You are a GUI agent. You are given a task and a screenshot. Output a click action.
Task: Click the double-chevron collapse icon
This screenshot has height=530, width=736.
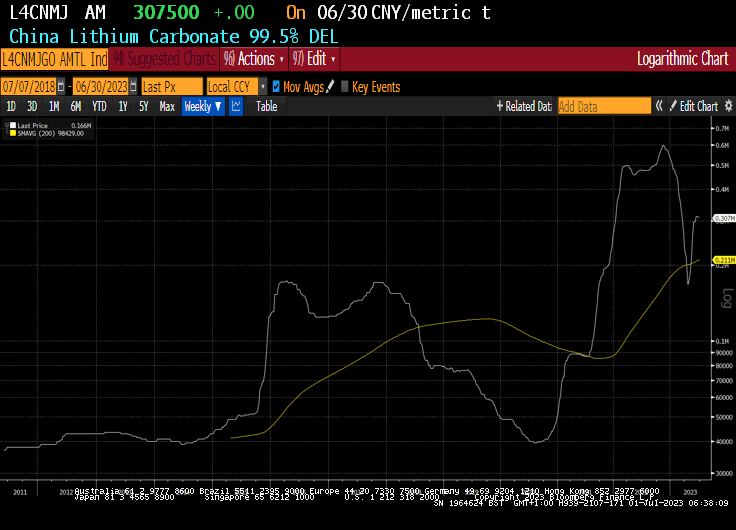pos(659,106)
